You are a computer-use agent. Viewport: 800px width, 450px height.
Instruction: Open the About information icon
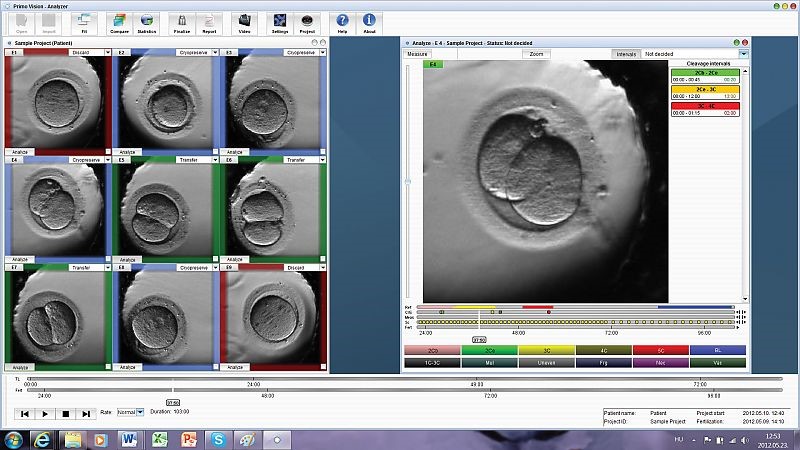369,23
